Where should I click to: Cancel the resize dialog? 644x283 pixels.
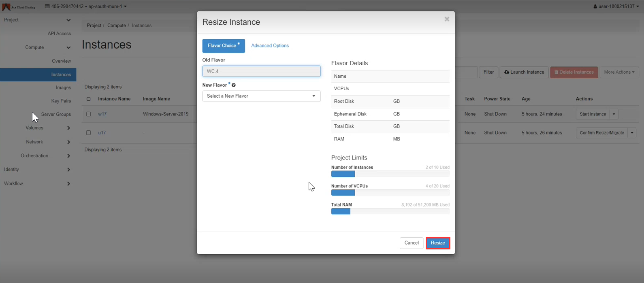point(411,243)
